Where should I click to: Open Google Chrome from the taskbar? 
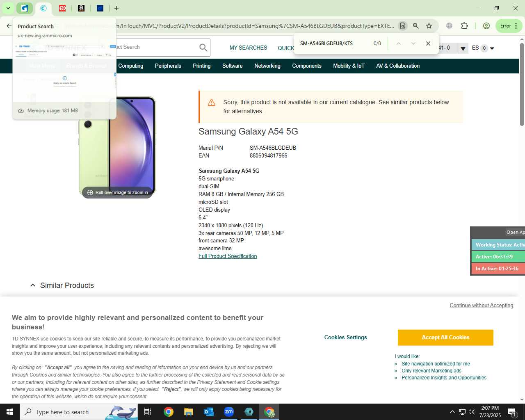point(169,412)
